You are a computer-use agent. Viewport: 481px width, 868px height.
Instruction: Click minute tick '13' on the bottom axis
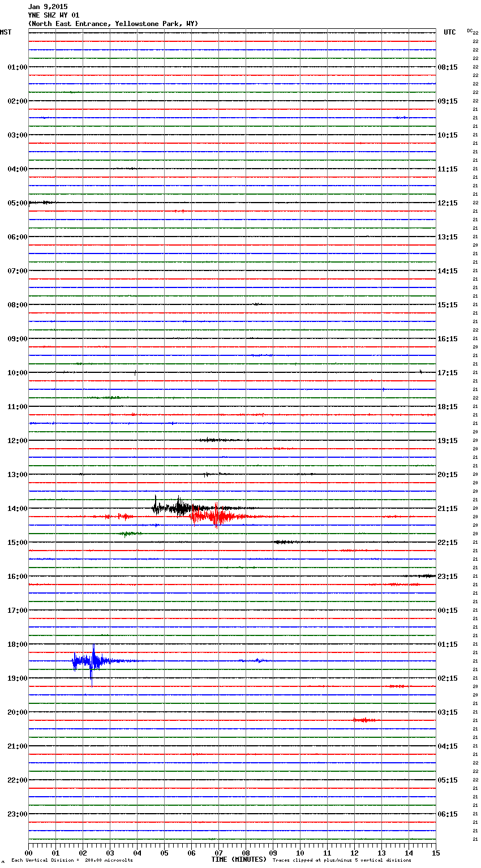tap(381, 853)
